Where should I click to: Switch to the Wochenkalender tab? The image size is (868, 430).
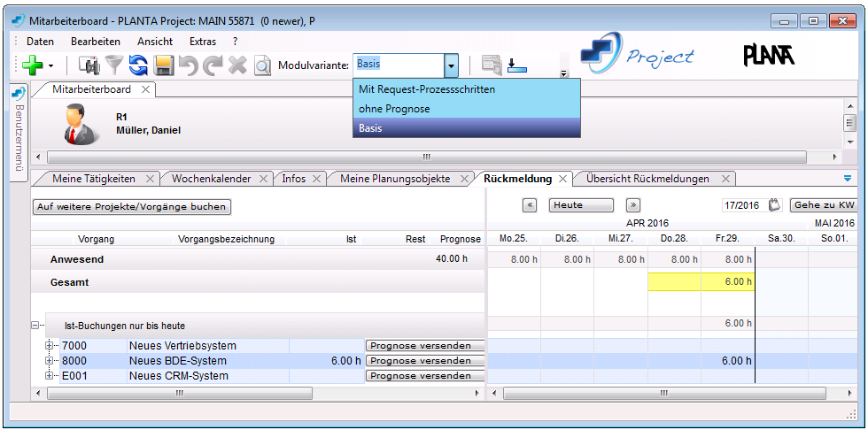click(211, 179)
